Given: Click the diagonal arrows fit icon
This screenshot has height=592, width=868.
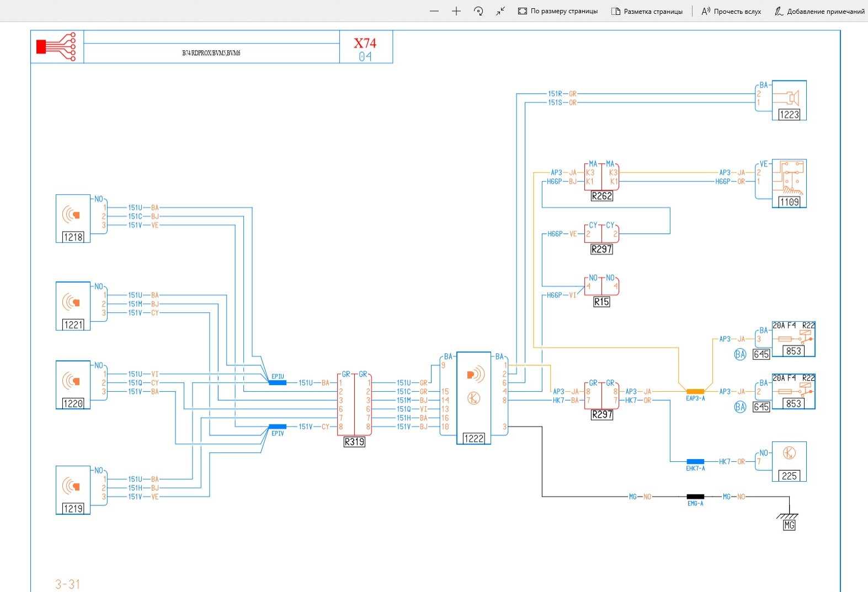Looking at the screenshot, I should (x=500, y=11).
